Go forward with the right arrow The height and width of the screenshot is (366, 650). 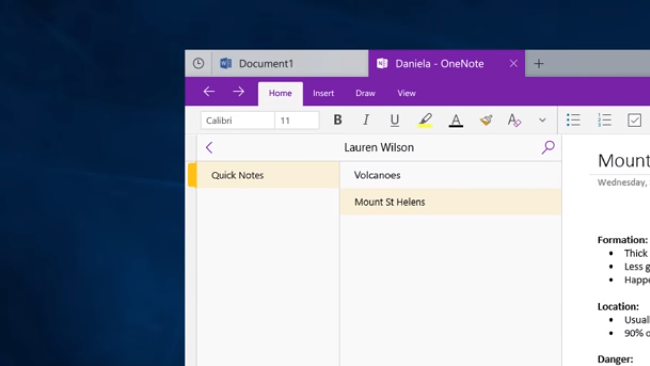click(x=238, y=92)
